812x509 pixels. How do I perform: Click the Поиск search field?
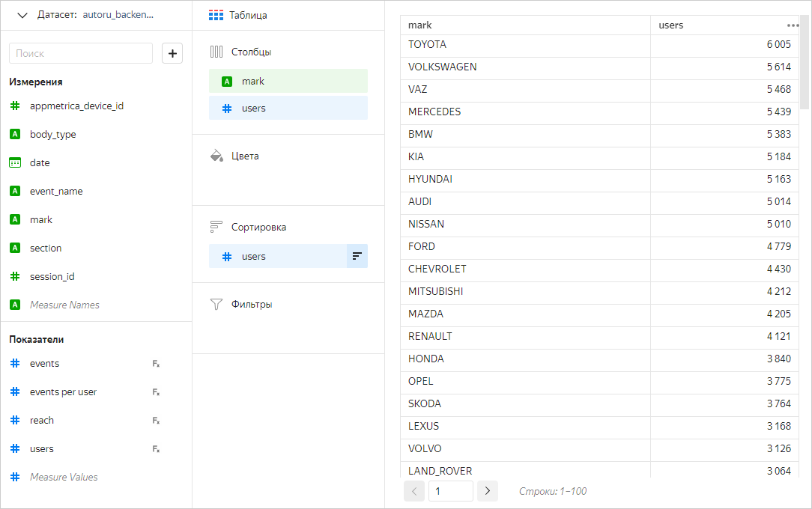(81, 53)
